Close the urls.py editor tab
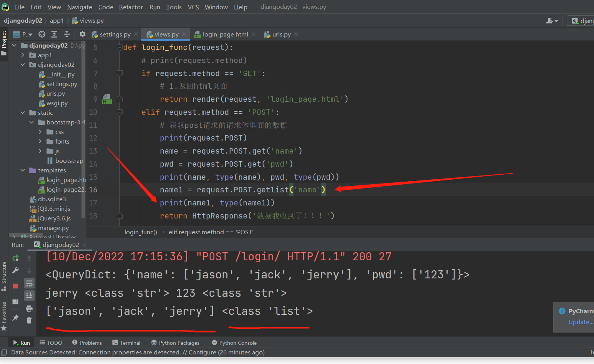Screen dimensions: 594x364 (x=296, y=34)
